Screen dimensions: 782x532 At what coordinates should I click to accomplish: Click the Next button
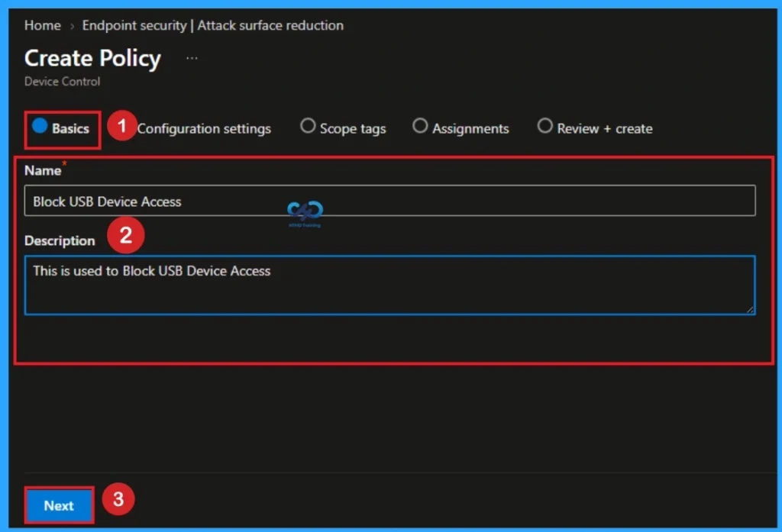coord(59,505)
